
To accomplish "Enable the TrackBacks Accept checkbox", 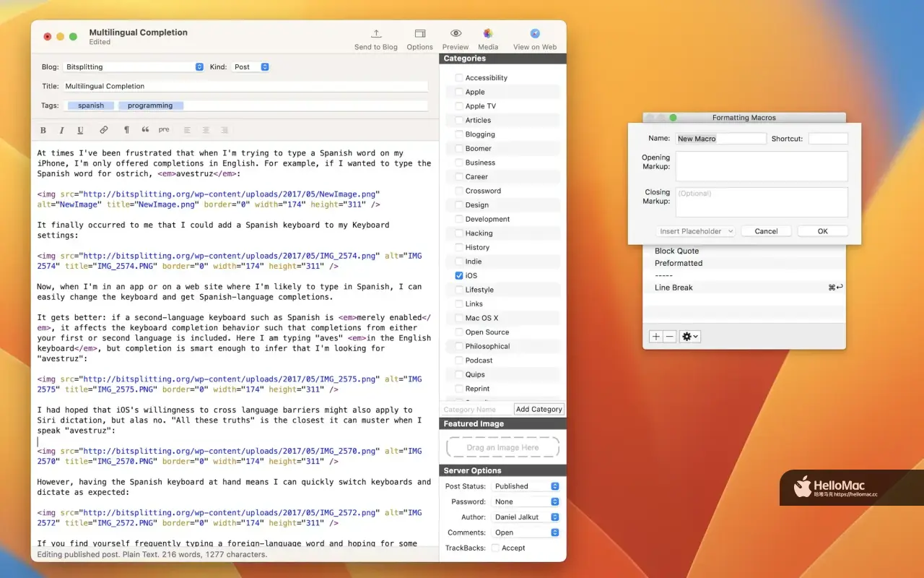I will tap(495, 548).
